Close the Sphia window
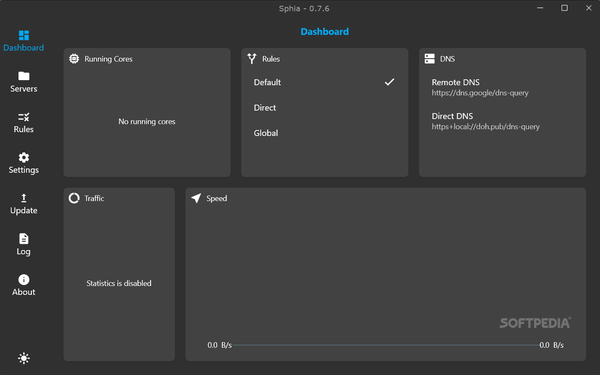Image resolution: width=600 pixels, height=375 pixels. click(x=589, y=8)
